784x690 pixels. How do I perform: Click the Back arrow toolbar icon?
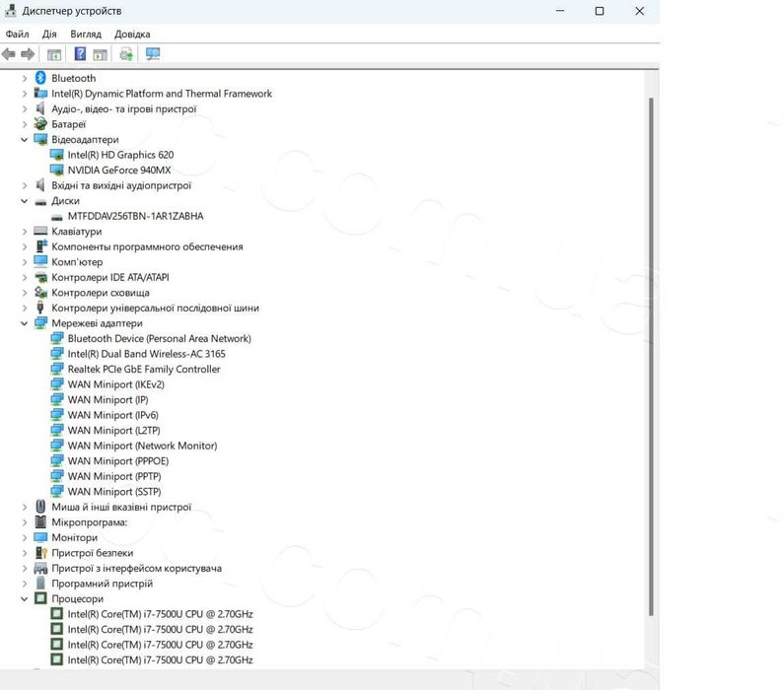(x=9, y=54)
